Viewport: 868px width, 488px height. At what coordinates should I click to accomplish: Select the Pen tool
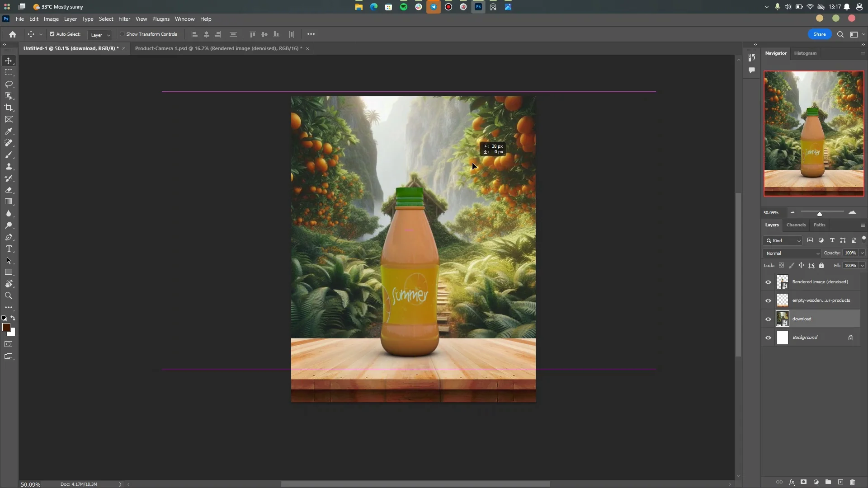pyautogui.click(x=9, y=237)
